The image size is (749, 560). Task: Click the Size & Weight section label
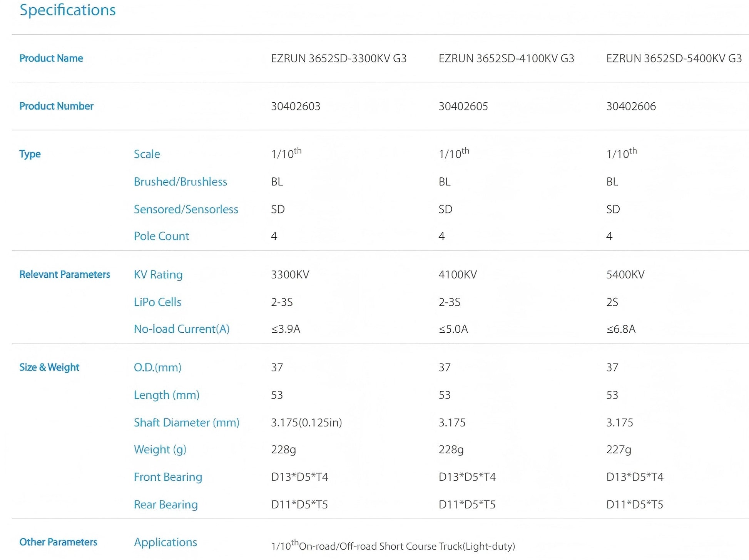click(x=49, y=367)
